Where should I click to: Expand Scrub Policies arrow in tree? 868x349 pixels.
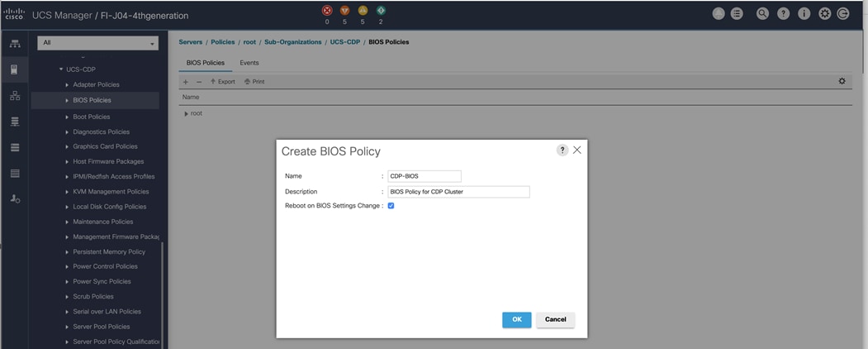click(x=67, y=296)
